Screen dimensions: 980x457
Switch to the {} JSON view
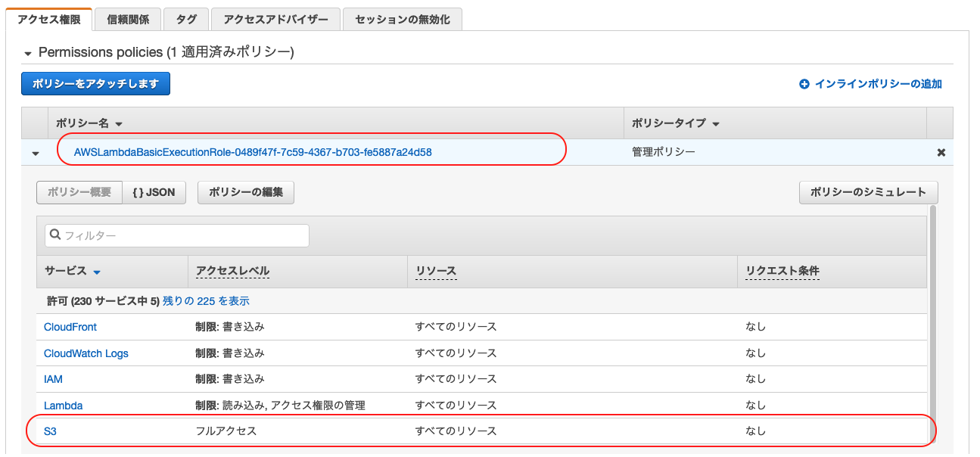[x=154, y=192]
